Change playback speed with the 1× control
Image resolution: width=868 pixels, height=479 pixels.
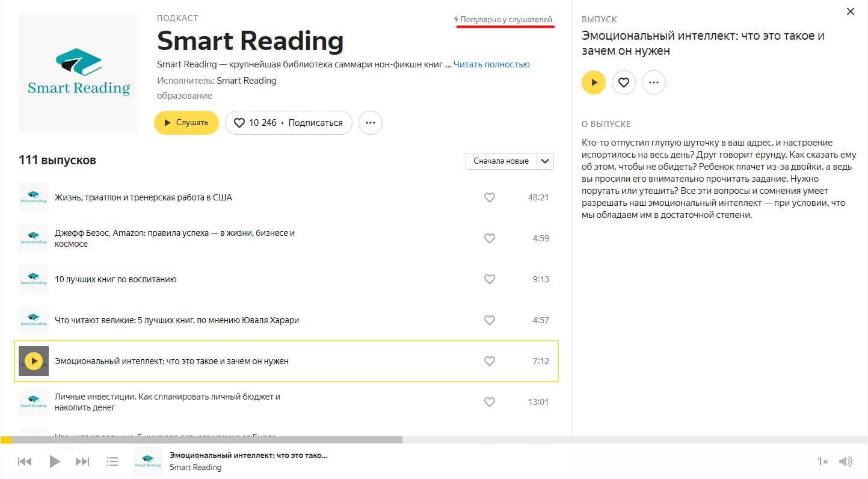click(822, 462)
